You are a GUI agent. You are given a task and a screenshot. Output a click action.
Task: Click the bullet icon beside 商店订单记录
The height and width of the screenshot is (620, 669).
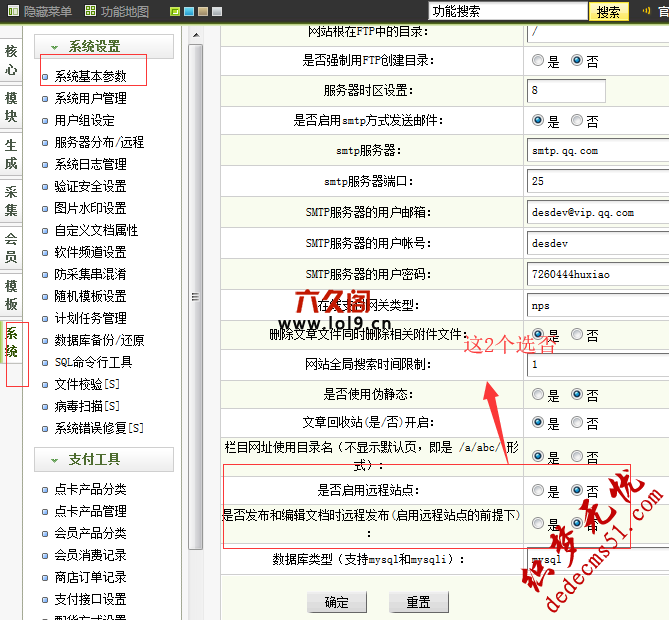coord(45,578)
